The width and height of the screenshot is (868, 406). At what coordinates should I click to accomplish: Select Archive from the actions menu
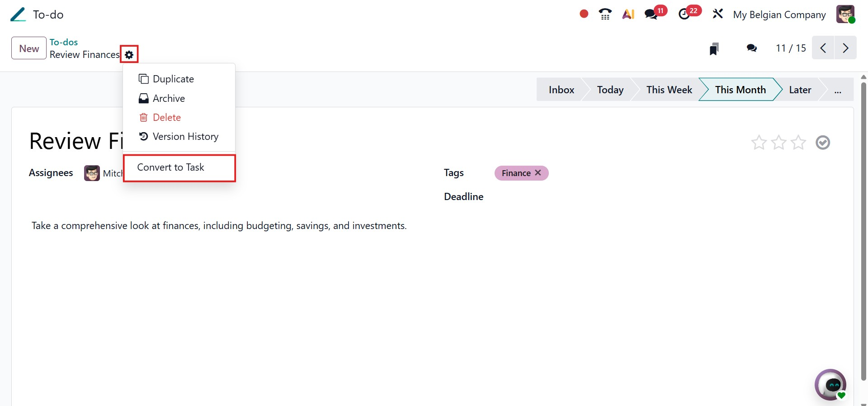179,98
